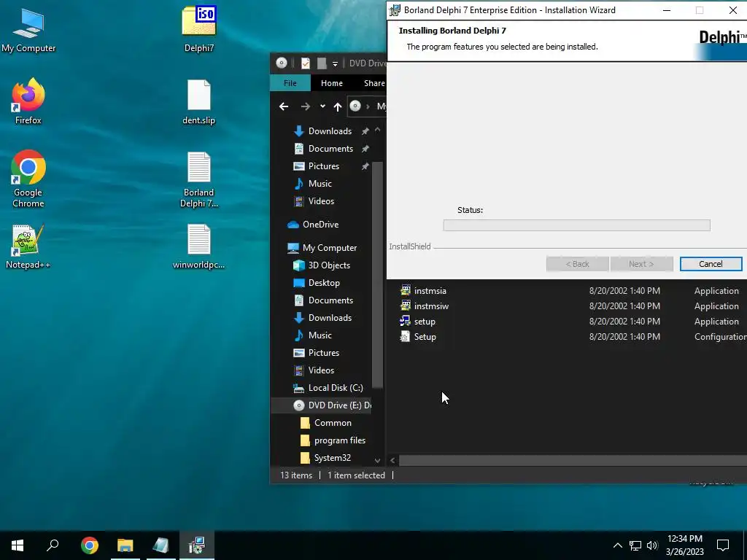Screen dimensions: 747x560
Task: Open taskbar Search magnifier
Action: coord(53,545)
